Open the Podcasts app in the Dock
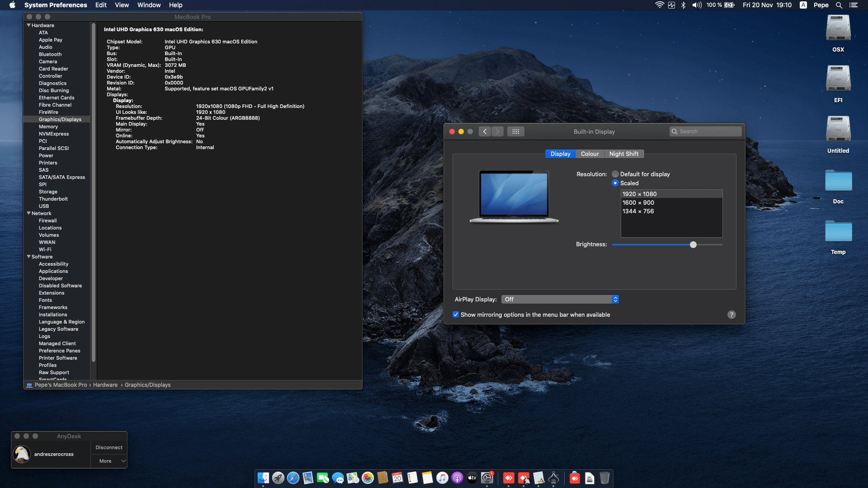Viewport: 868px width, 488px height. [457, 478]
